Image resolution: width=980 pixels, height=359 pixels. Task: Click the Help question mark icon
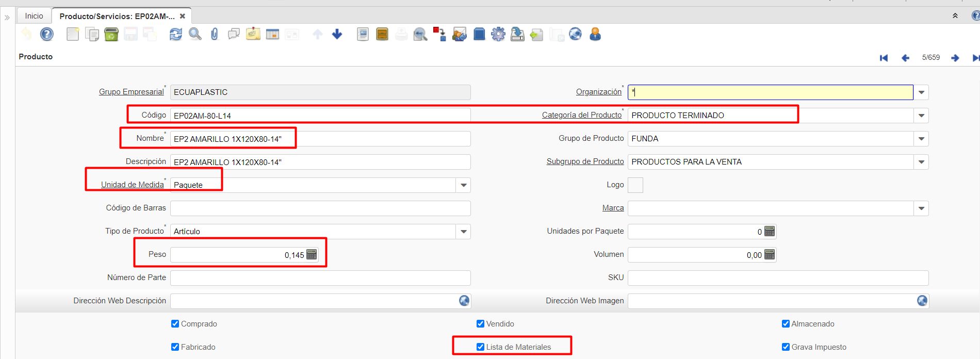point(47,35)
